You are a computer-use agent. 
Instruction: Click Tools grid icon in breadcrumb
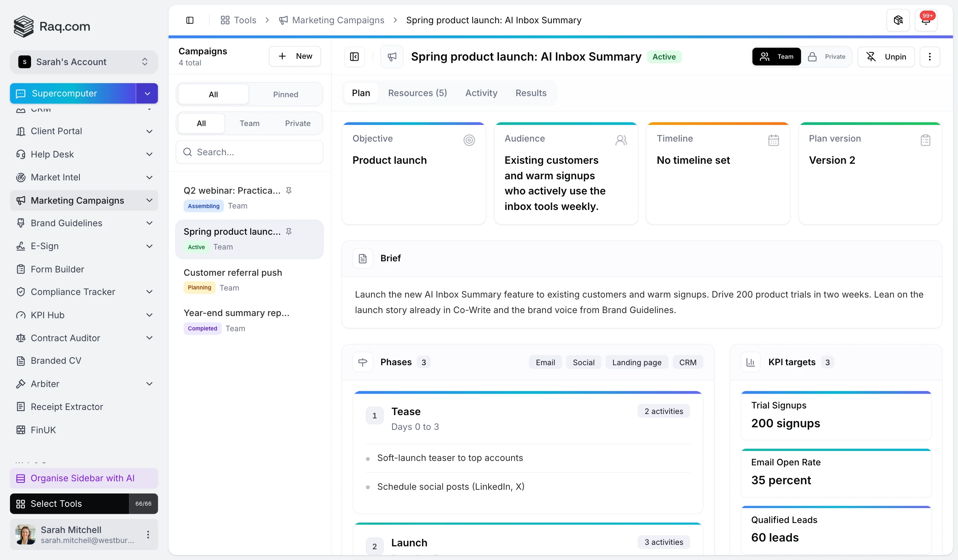click(x=225, y=20)
